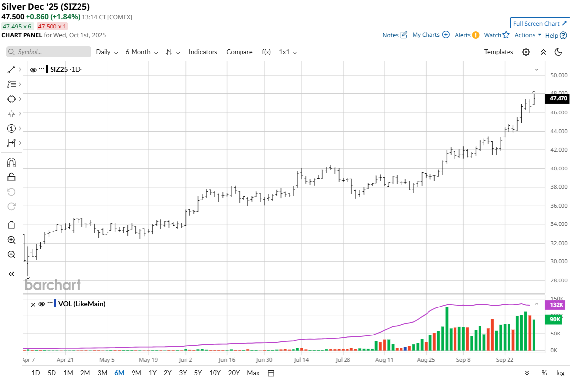
Task: Click the purple 132K open interest label
Action: tap(556, 305)
